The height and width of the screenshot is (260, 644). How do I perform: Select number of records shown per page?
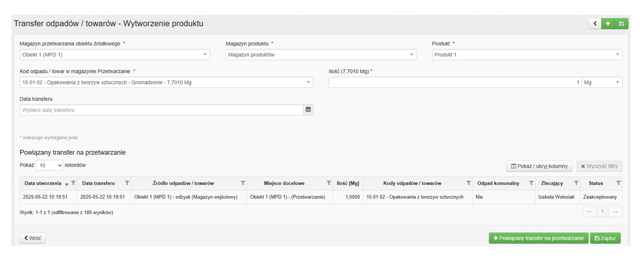tap(49, 165)
